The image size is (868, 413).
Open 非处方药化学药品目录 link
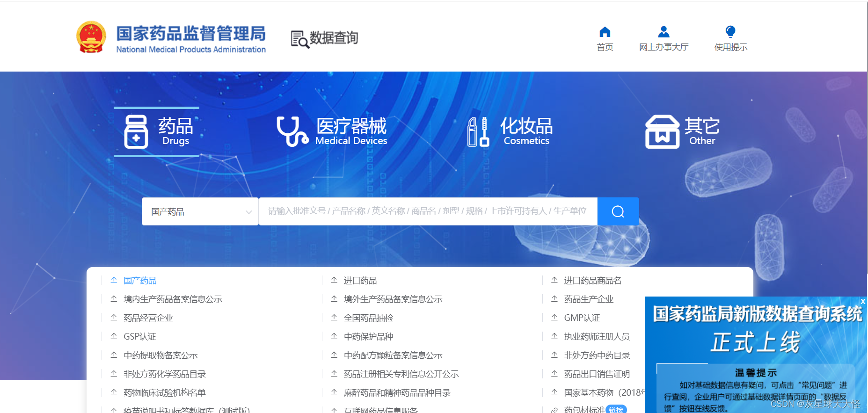(x=165, y=374)
